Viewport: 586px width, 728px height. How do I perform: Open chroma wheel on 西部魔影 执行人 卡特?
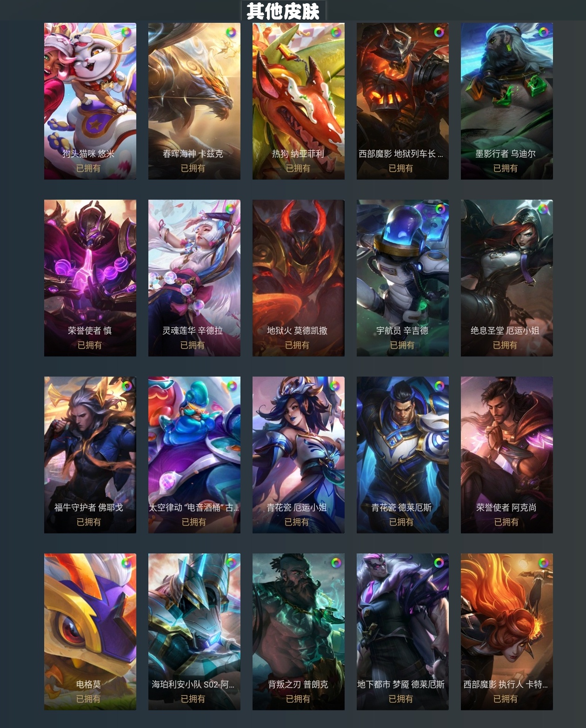pos(543,563)
